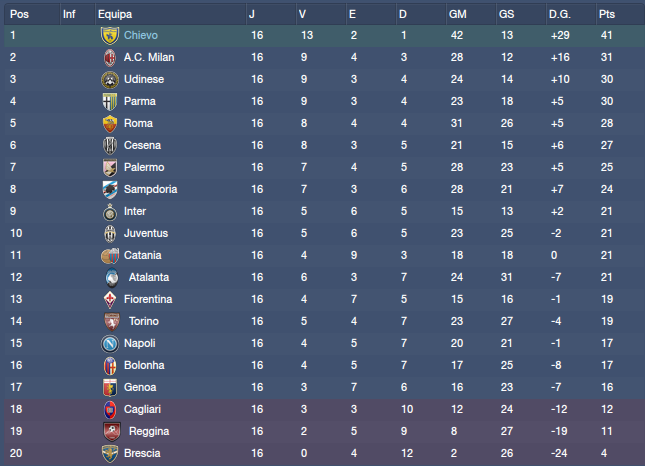The image size is (645, 466).
Task: Sort by GM goals scored header
Action: click(x=458, y=14)
